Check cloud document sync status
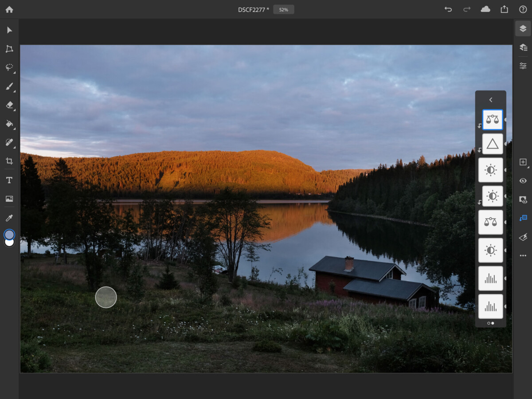Screen dimensions: 532x399 [485, 9]
